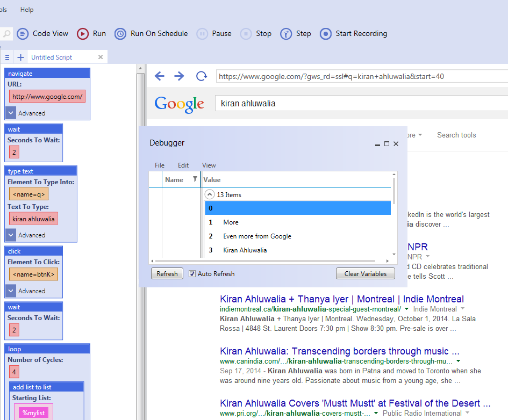This screenshot has width=508, height=420.
Task: Open the Debugger View menu
Action: click(x=209, y=165)
